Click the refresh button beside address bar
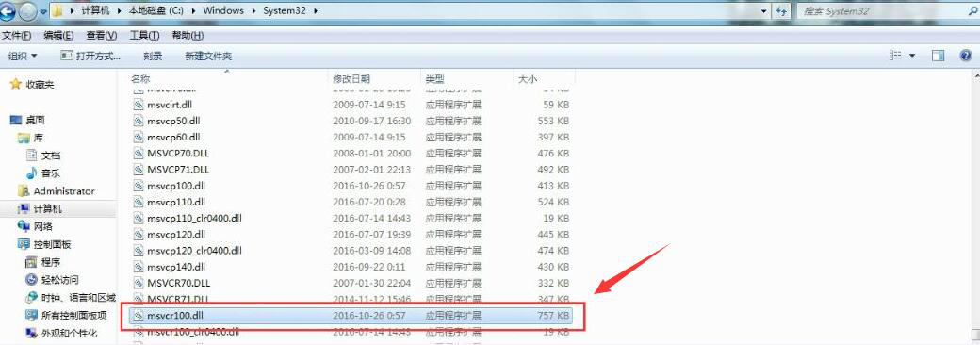This screenshot has width=980, height=345. click(x=782, y=11)
